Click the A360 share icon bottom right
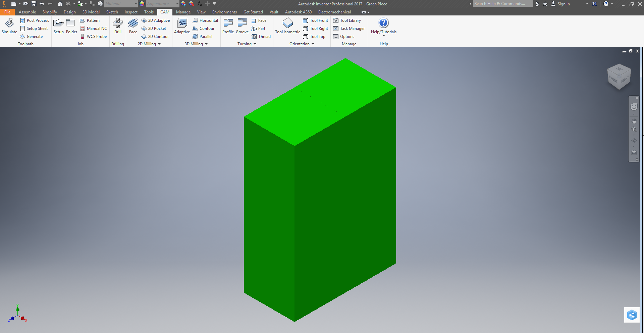 point(632,315)
